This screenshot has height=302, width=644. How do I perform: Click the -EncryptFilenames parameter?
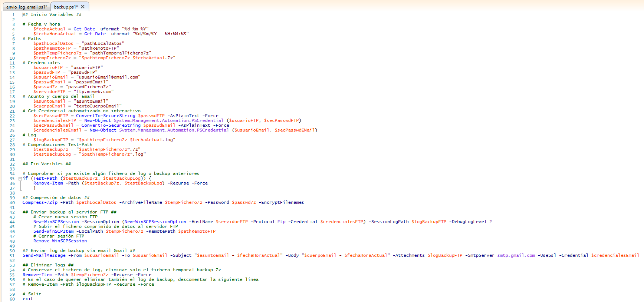[x=281, y=203]
